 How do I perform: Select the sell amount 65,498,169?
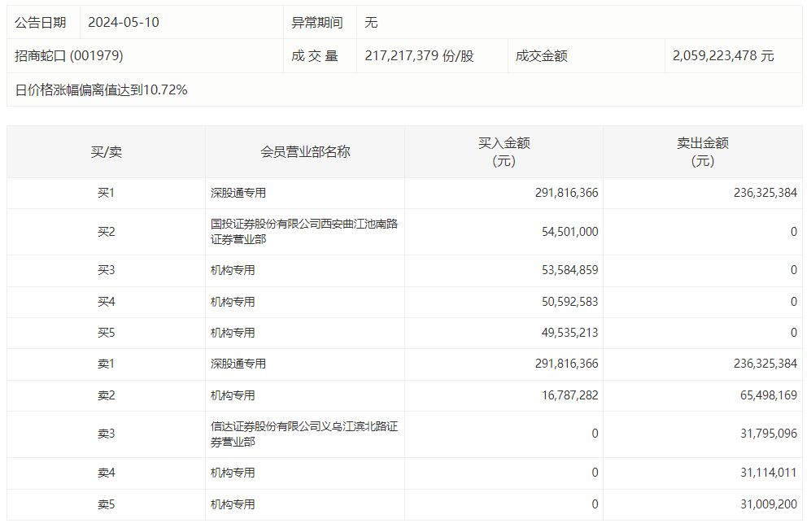click(769, 395)
